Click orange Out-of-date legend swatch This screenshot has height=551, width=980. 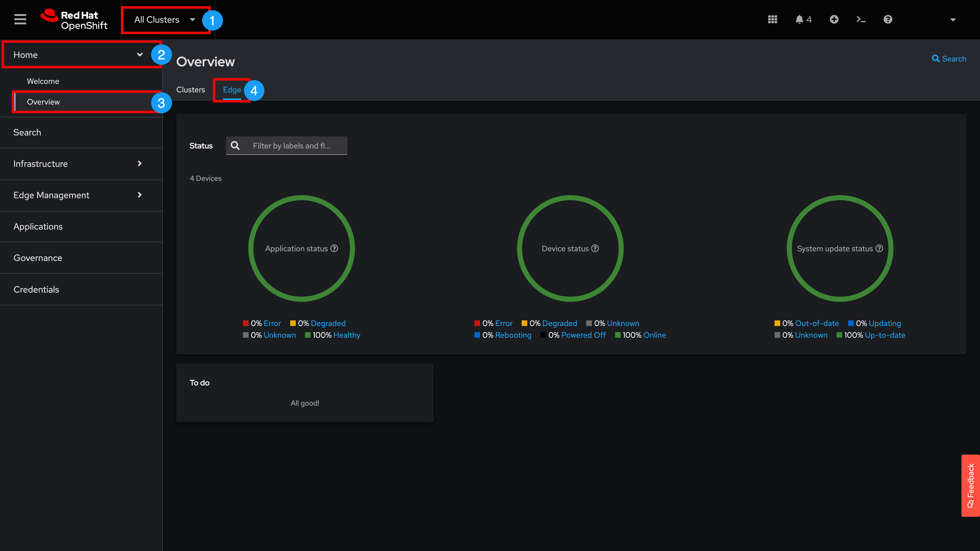point(777,323)
